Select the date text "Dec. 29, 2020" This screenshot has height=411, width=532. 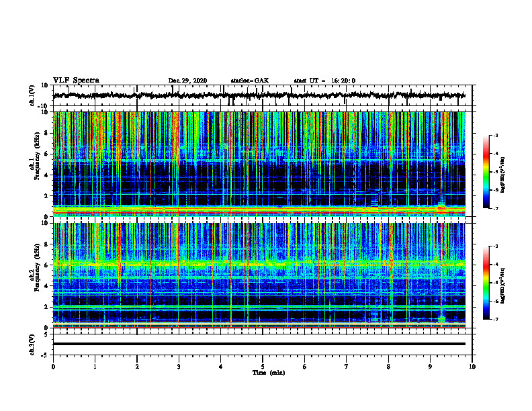tap(187, 81)
